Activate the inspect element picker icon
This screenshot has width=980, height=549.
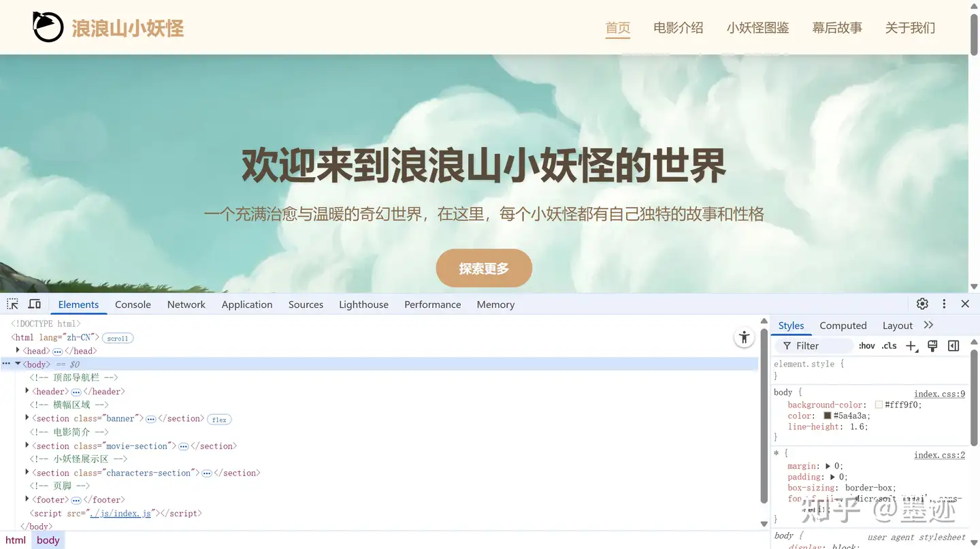pyautogui.click(x=12, y=304)
